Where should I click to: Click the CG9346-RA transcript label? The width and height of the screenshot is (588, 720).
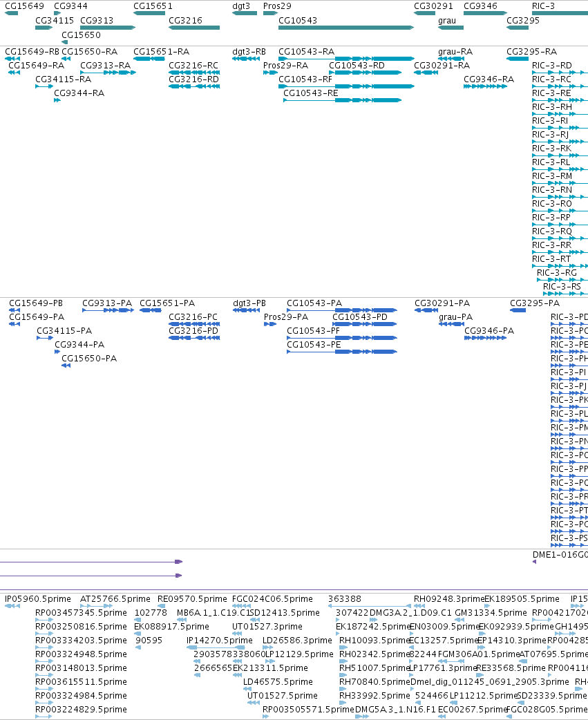tap(489, 79)
